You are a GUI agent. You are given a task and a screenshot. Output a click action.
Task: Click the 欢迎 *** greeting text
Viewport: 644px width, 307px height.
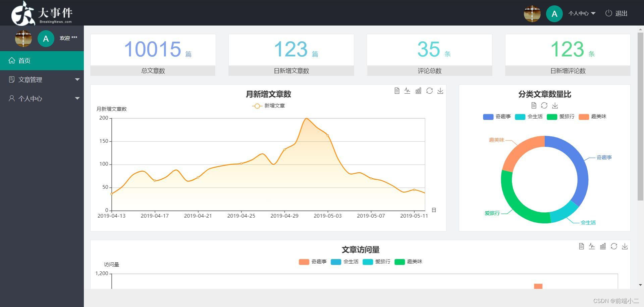(68, 38)
